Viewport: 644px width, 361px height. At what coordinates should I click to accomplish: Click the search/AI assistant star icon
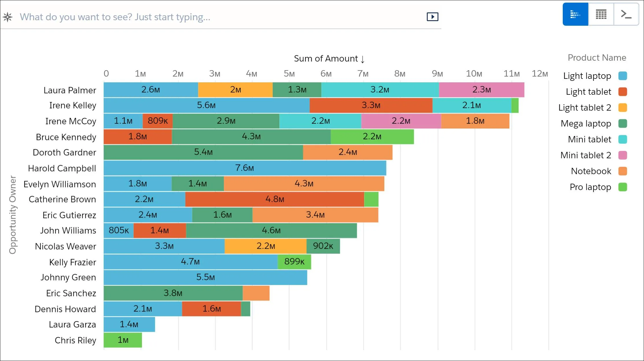(x=8, y=17)
